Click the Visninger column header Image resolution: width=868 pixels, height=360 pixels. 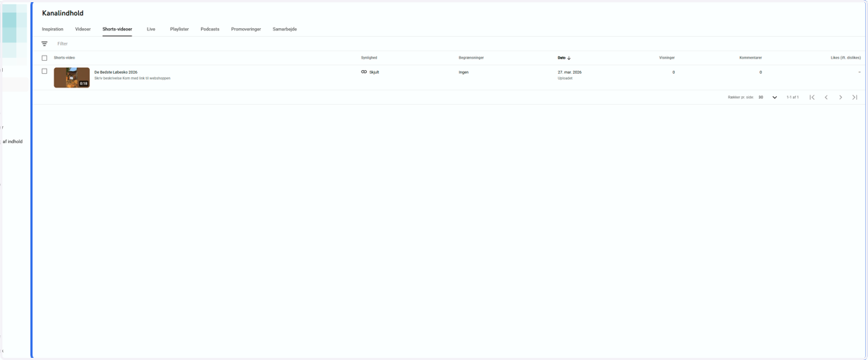(x=667, y=58)
